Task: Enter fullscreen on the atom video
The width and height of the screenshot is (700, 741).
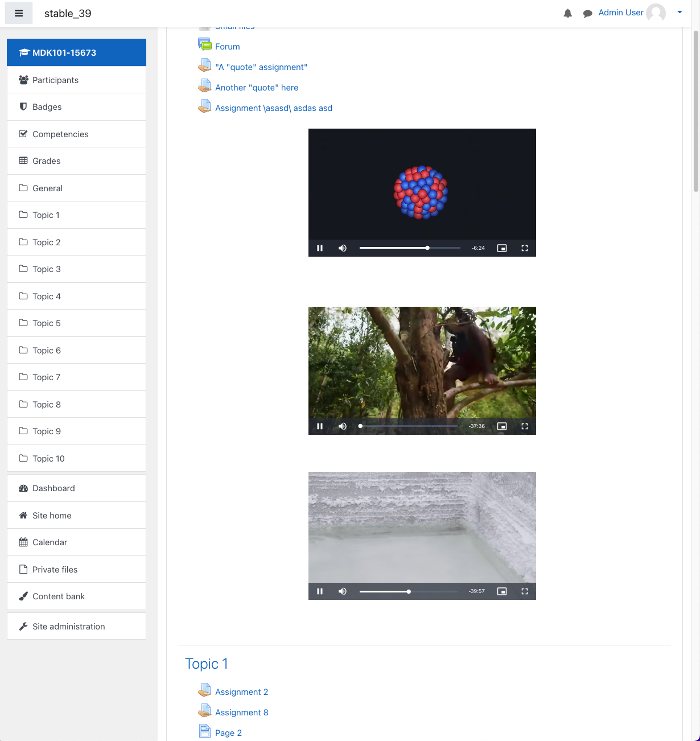Action: click(x=525, y=248)
